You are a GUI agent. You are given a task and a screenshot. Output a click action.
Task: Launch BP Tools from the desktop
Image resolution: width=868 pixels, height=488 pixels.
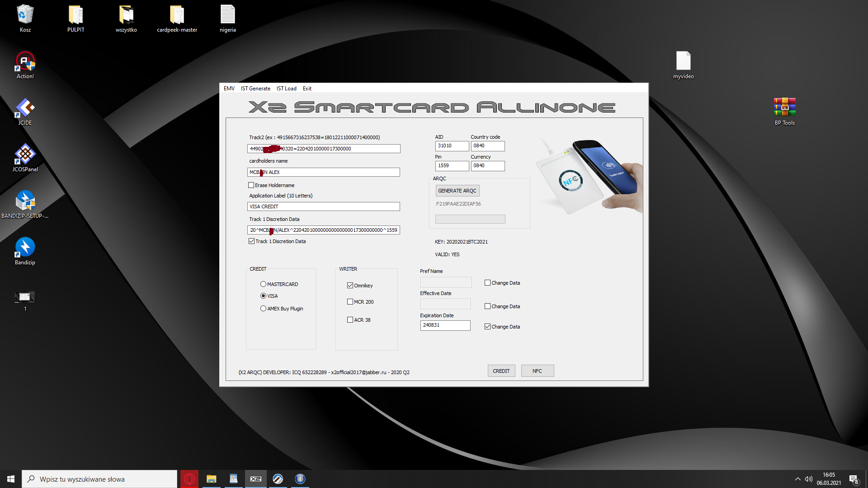point(784,108)
